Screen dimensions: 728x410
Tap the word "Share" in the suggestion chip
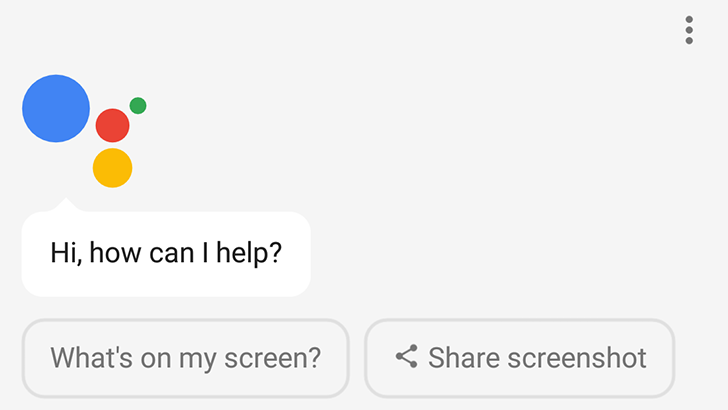tap(458, 358)
